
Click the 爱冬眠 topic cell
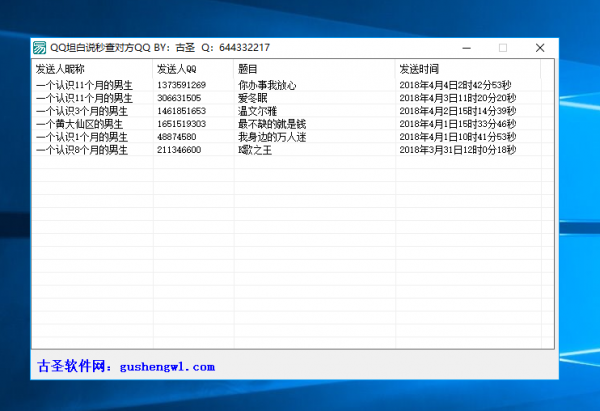(x=253, y=98)
